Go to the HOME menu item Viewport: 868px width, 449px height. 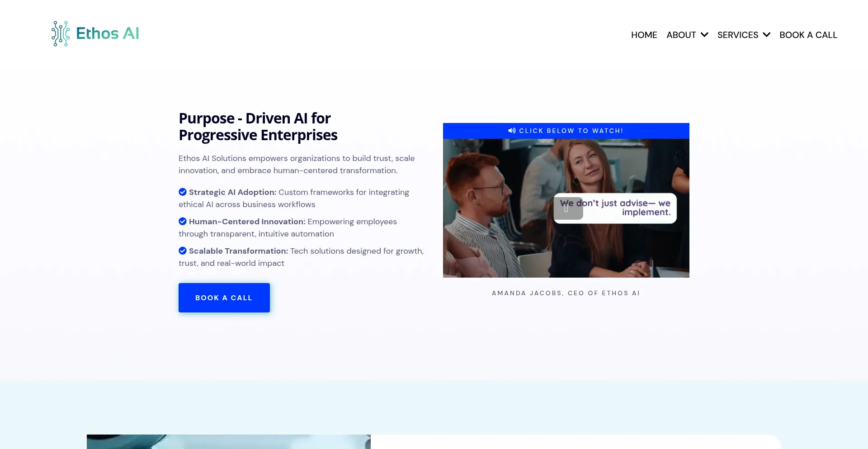(x=644, y=35)
